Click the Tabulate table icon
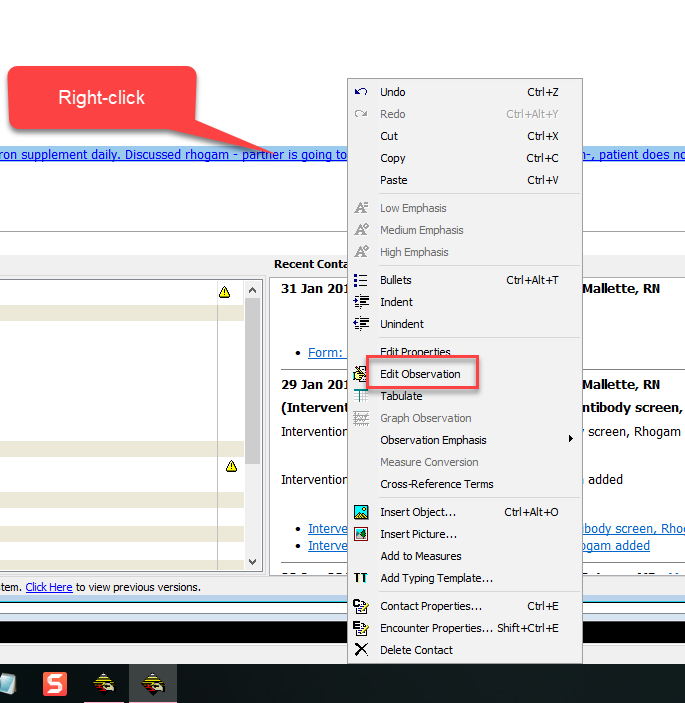Image resolution: width=685 pixels, height=703 pixels. pyautogui.click(x=361, y=396)
